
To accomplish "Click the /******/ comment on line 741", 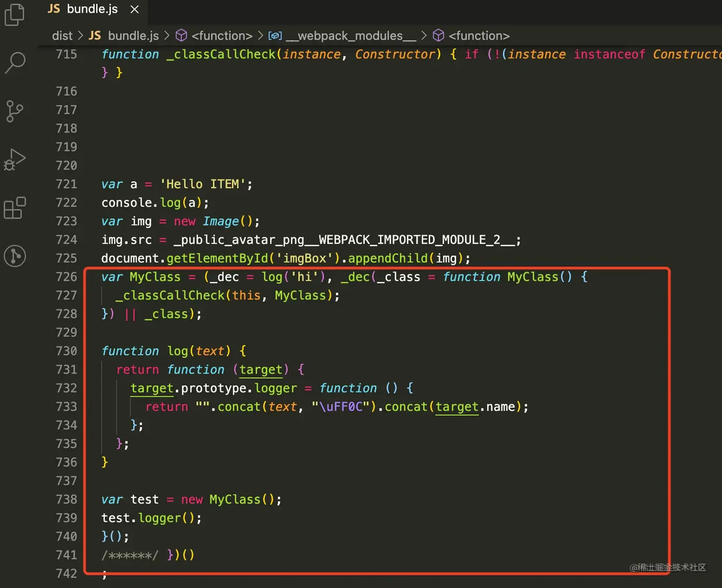I will 129,555.
